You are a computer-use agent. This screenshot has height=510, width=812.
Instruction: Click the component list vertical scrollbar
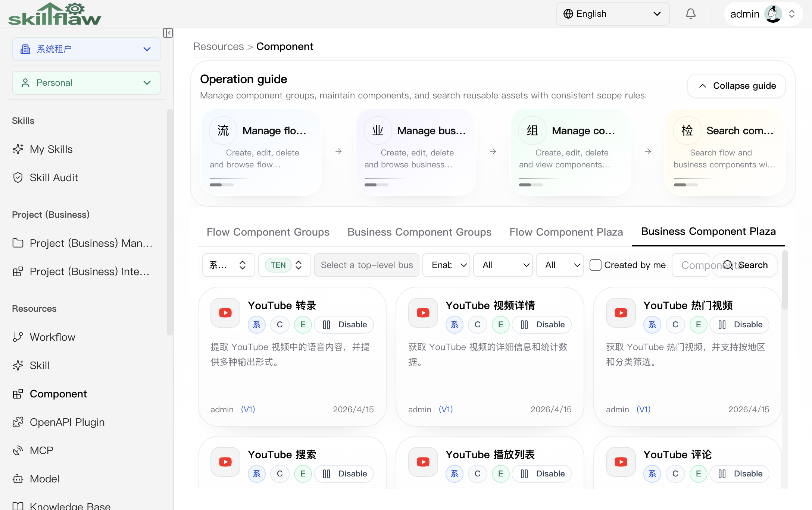click(785, 280)
